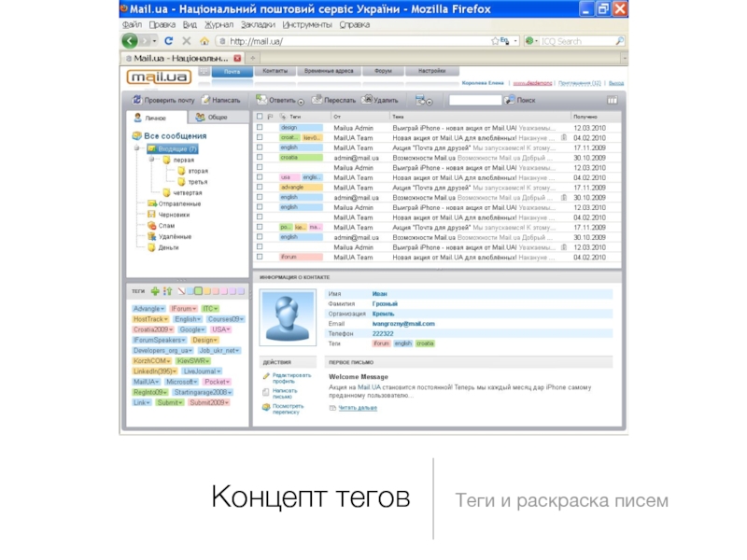The image size is (747, 560).
Task: Click the Черновики drafts disk icon
Action: [151, 215]
